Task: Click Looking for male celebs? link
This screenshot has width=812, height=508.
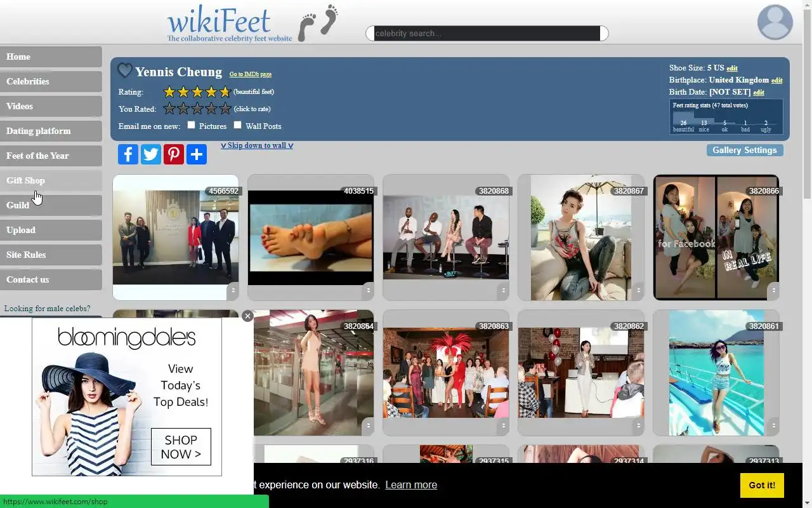Action: 48,309
